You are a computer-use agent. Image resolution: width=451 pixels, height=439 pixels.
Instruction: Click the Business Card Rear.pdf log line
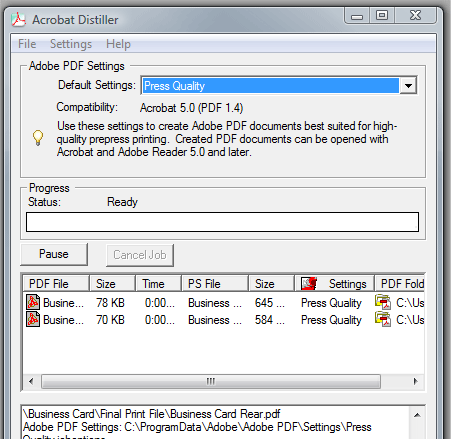[152, 414]
